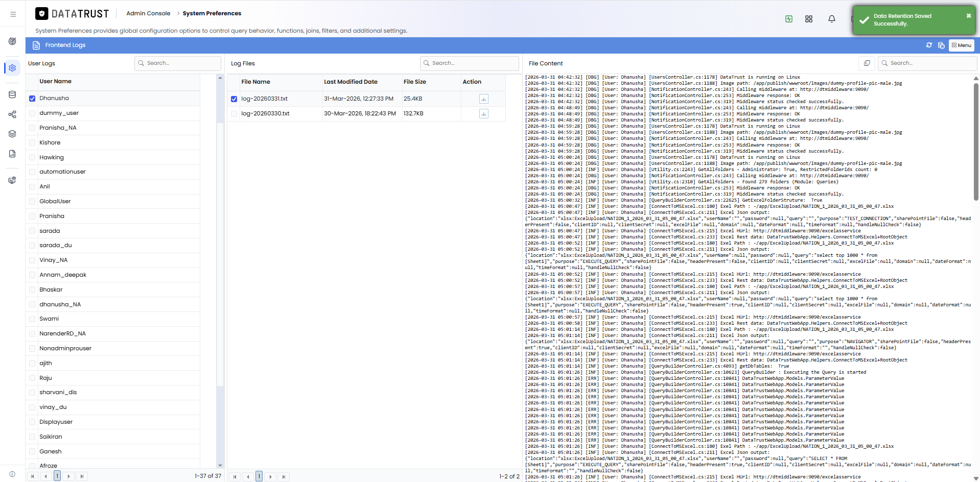Open the target goal sidebar icon
Viewport: 980px width, 482px height.
(12, 41)
